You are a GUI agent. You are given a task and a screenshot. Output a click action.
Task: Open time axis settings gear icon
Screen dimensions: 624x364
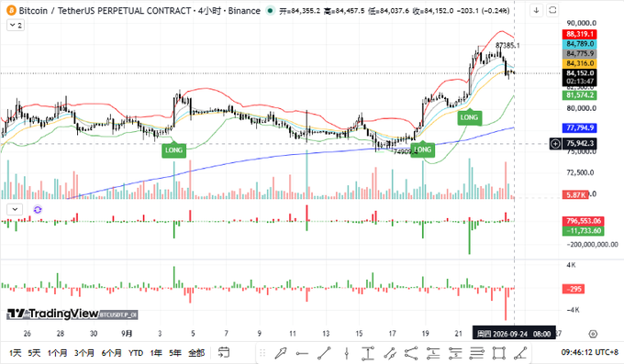click(593, 334)
